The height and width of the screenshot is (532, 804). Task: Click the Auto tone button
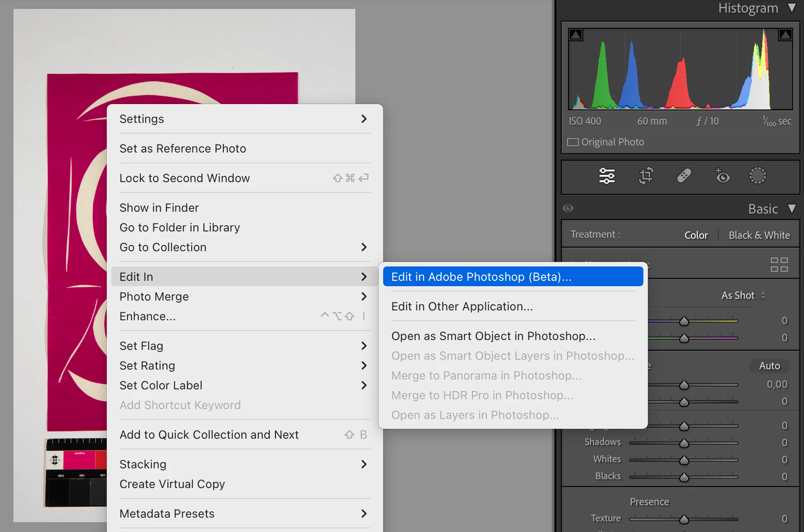[769, 366]
